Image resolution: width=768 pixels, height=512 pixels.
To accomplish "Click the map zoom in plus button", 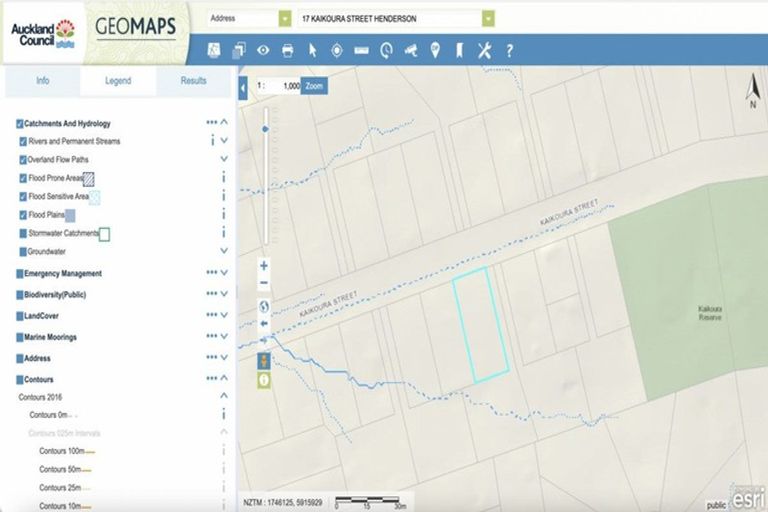I will 264,266.
